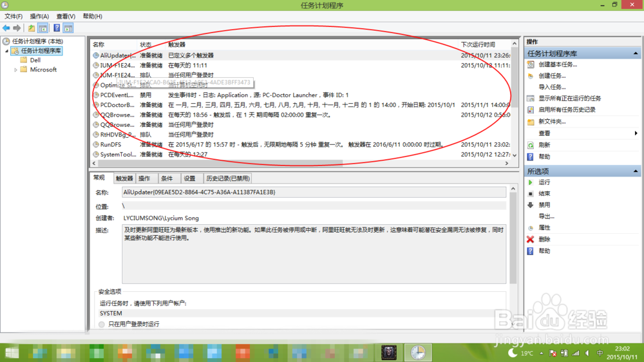
Task: Click the blue Help toolbar icon
Action: 57,28
